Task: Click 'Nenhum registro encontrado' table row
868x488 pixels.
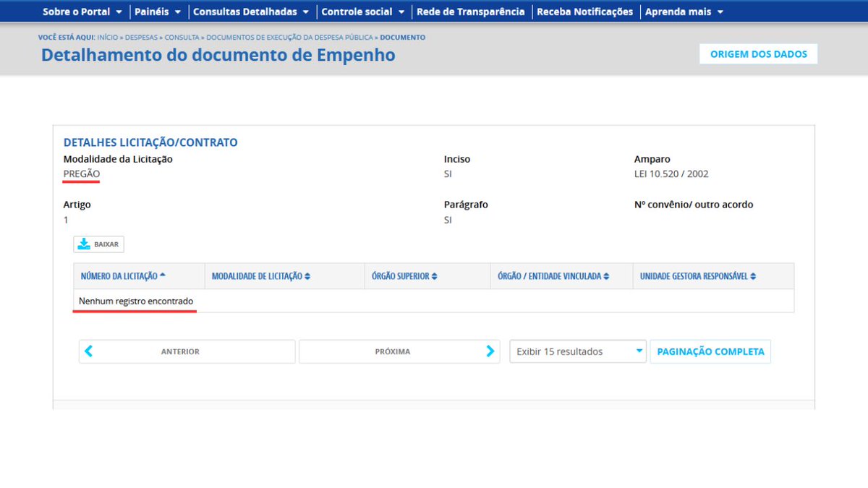Action: 434,301
